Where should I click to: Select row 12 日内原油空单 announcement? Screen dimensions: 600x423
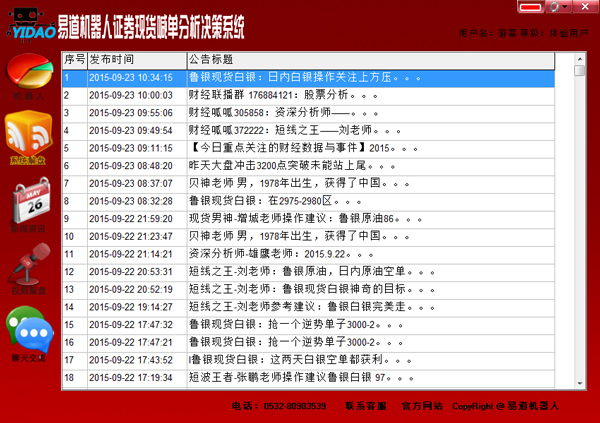tap(308, 272)
